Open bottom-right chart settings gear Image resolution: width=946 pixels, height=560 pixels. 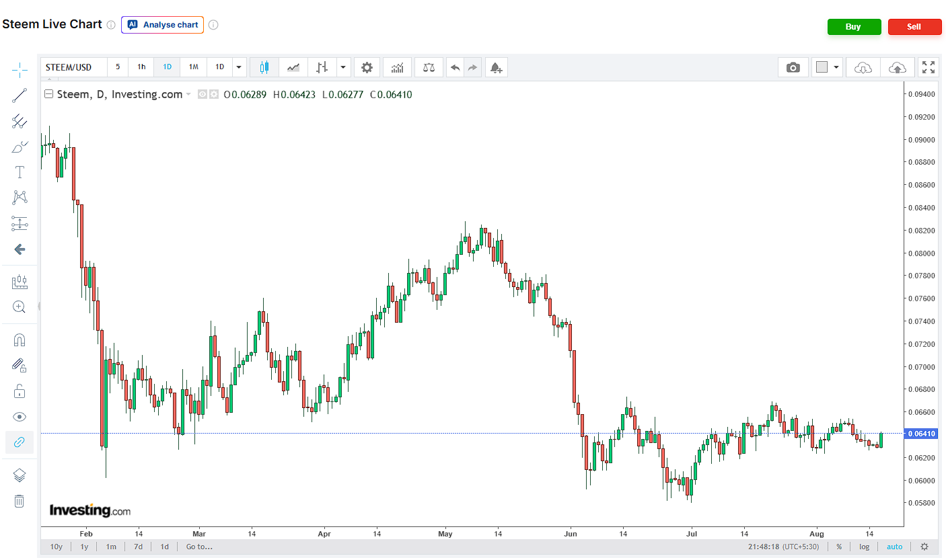pyautogui.click(x=924, y=547)
